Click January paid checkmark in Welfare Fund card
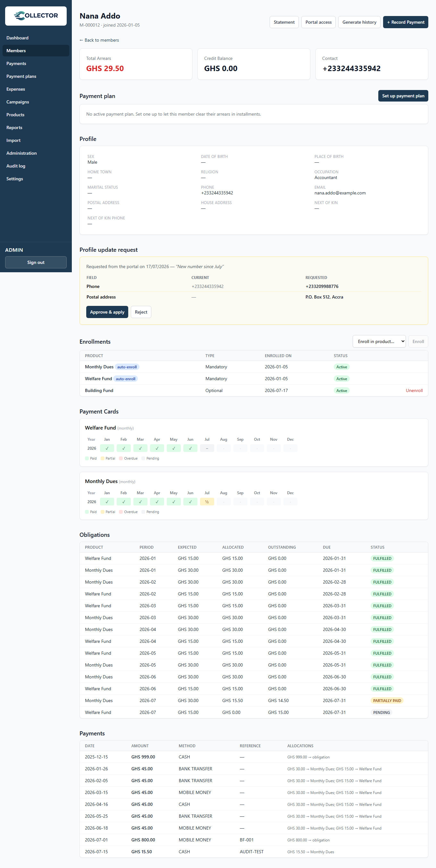Screen dimensions: 436x868 [107, 448]
